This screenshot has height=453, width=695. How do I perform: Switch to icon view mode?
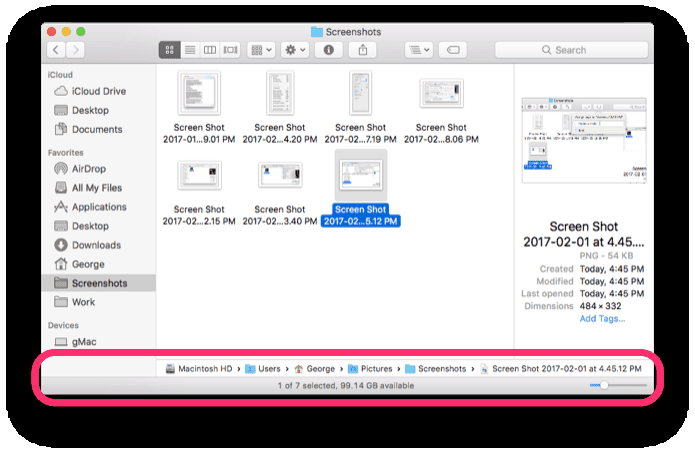169,50
